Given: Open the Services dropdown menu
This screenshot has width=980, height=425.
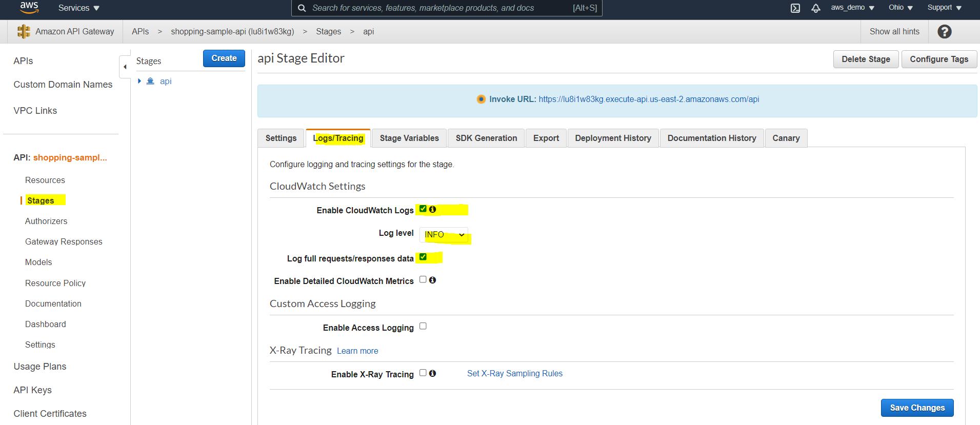Looking at the screenshot, I should [x=79, y=8].
